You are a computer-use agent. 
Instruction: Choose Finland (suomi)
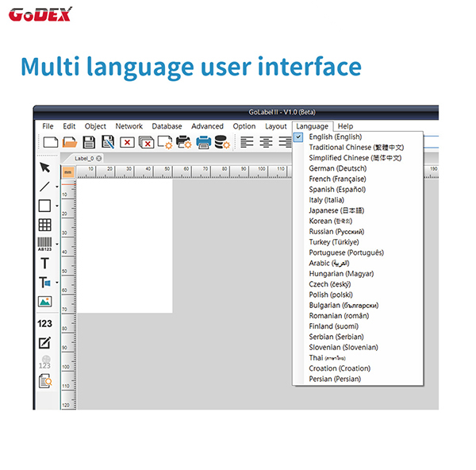point(358,326)
